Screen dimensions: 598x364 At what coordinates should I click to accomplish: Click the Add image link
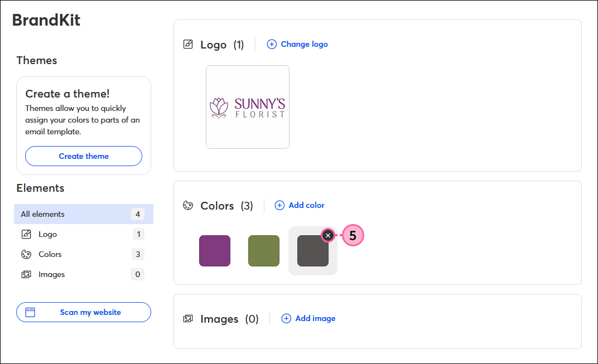tap(315, 319)
